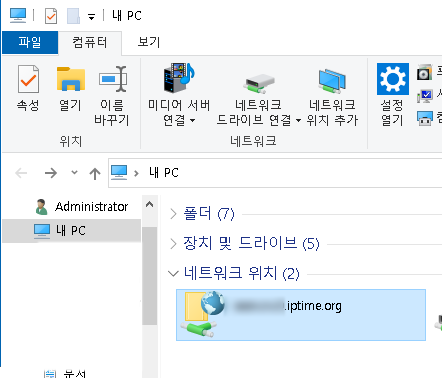Click the 폴더 (7) group heading text

pos(209,214)
